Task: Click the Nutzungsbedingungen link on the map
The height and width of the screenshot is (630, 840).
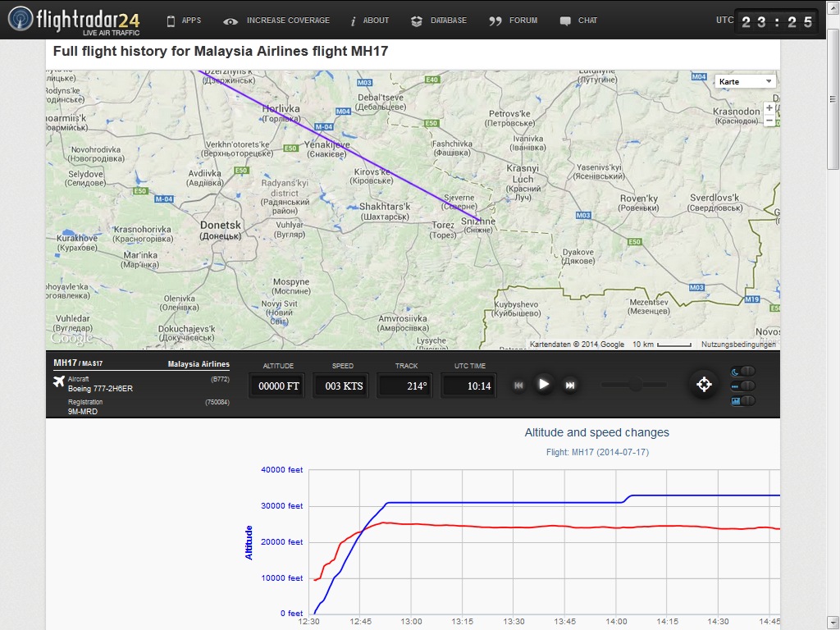Action: click(737, 345)
